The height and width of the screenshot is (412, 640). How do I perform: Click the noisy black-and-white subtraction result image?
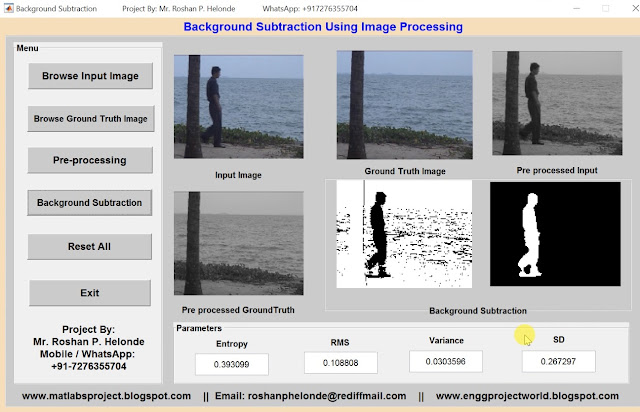click(x=404, y=234)
